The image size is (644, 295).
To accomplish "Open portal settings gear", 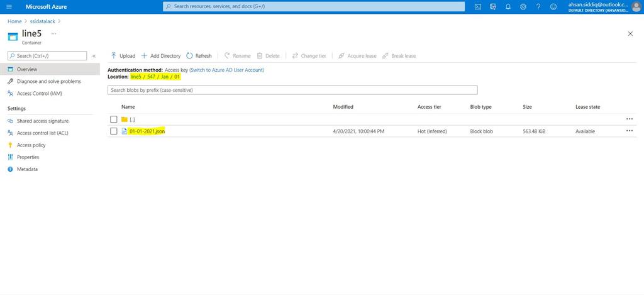I will click(x=523, y=6).
